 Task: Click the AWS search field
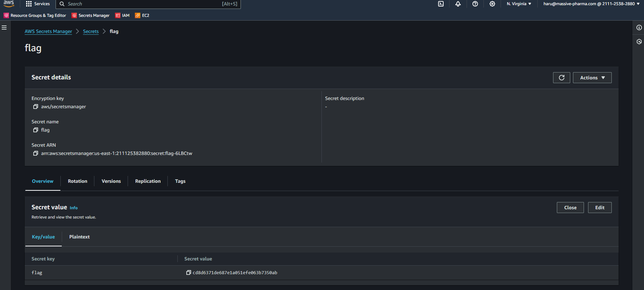coord(144,4)
